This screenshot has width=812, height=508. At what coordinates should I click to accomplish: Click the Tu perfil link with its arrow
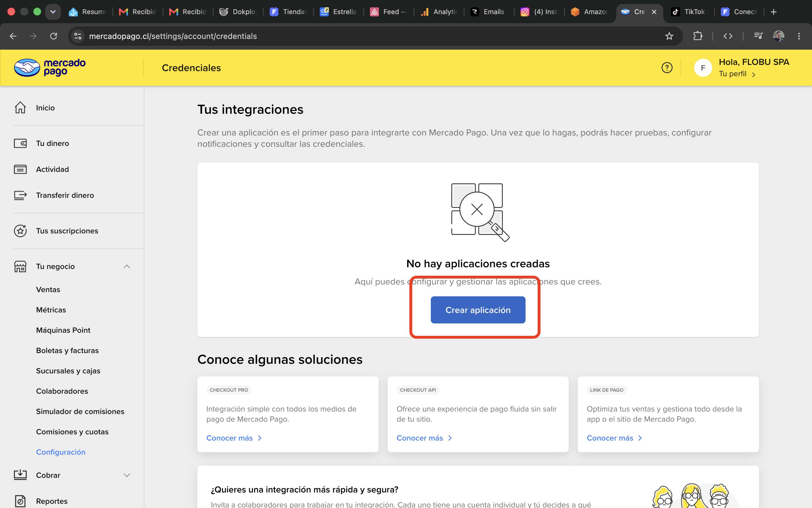click(737, 74)
